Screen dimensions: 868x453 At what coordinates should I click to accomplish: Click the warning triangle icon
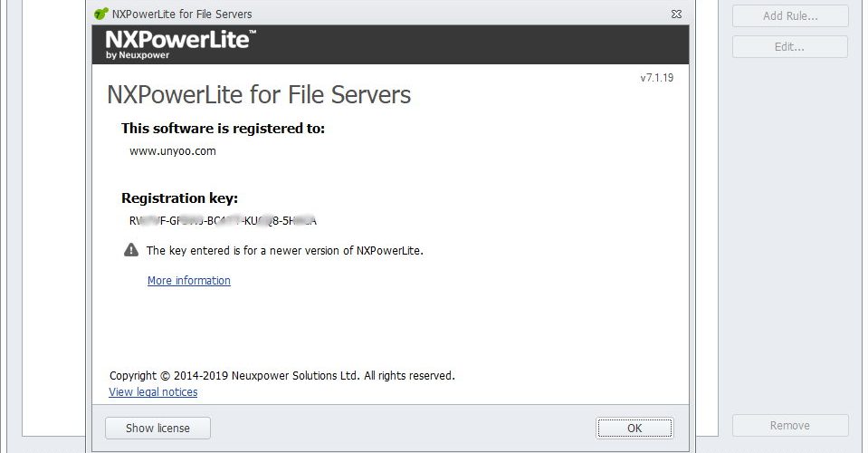pos(131,250)
